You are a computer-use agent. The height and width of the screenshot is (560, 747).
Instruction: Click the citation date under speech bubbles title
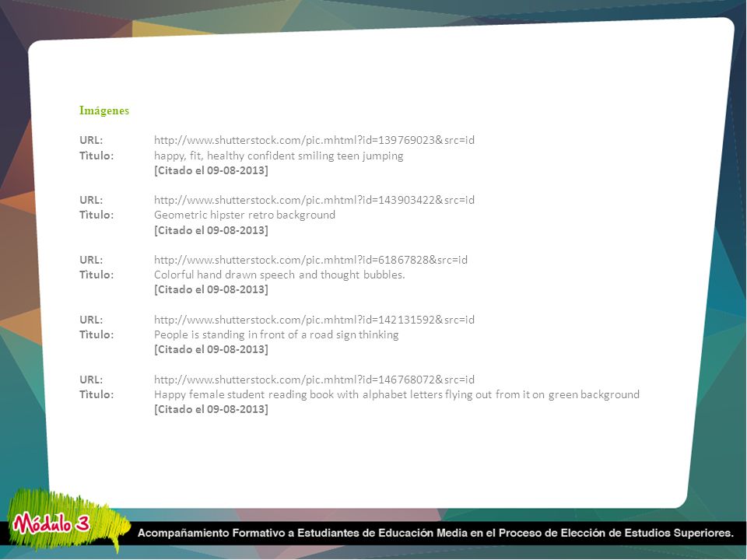point(211,289)
